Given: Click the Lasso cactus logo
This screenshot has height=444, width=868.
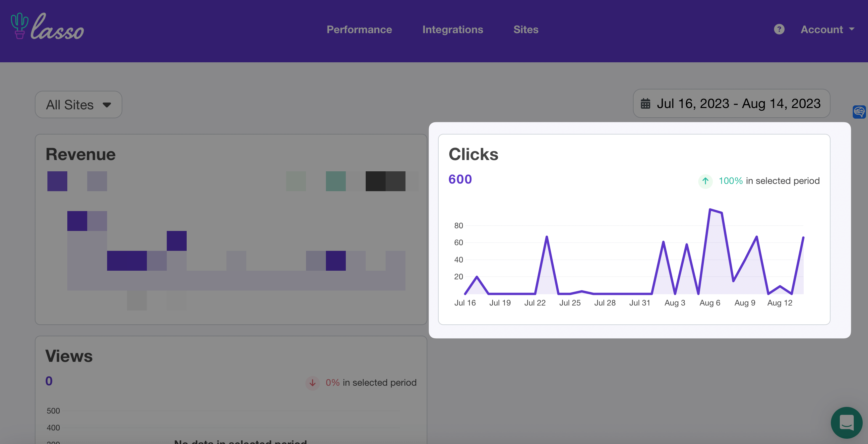Looking at the screenshot, I should click(x=20, y=26).
